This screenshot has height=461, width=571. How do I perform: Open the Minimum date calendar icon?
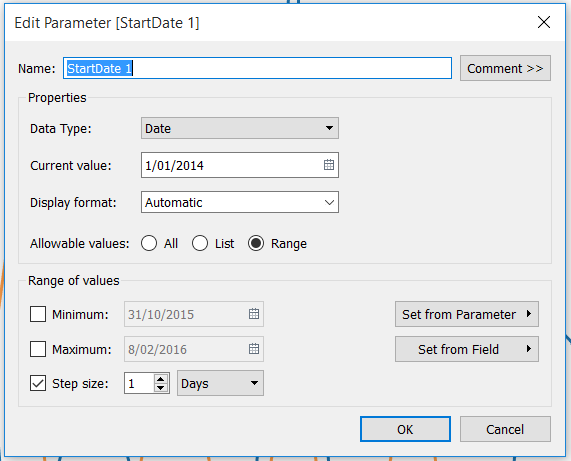point(254,314)
